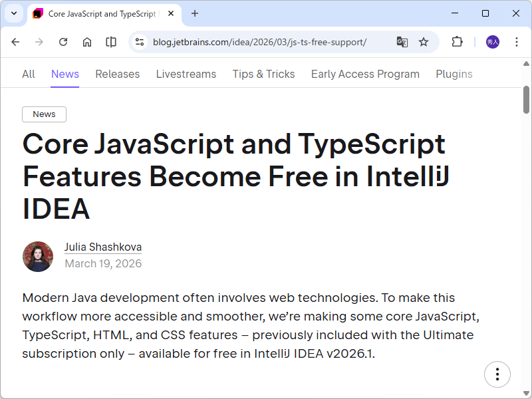The width and height of the screenshot is (532, 399).
Task: Bookmark this page with the star icon
Action: 424,42
